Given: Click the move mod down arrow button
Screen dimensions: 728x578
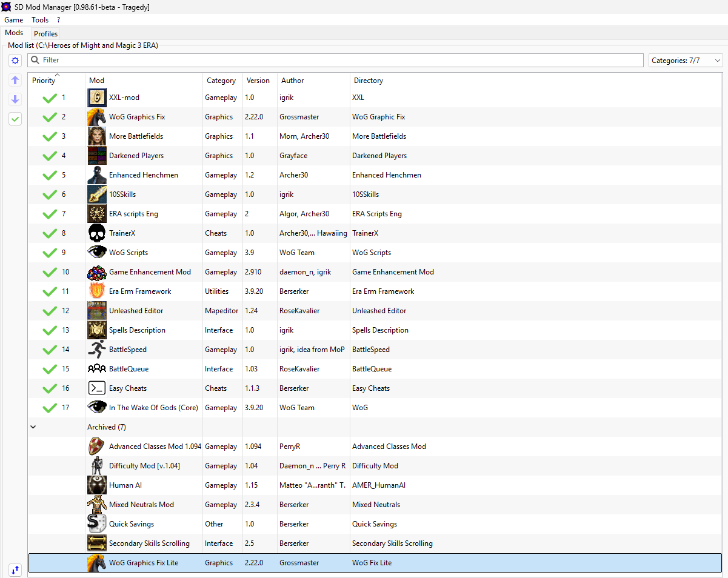Looking at the screenshot, I should pyautogui.click(x=15, y=99).
